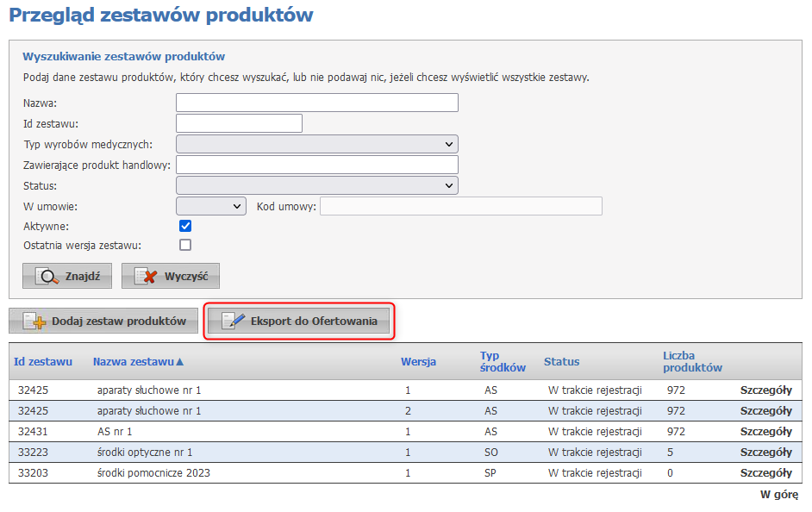Open Szczegóły for środki optyczne nr 1

(765, 453)
